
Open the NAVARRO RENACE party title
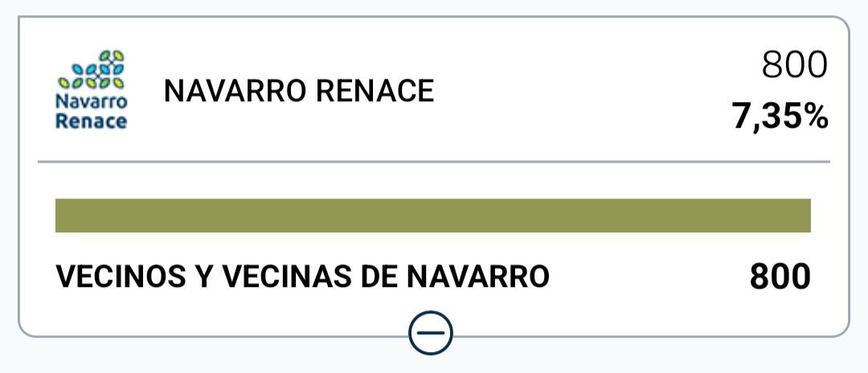click(x=299, y=92)
